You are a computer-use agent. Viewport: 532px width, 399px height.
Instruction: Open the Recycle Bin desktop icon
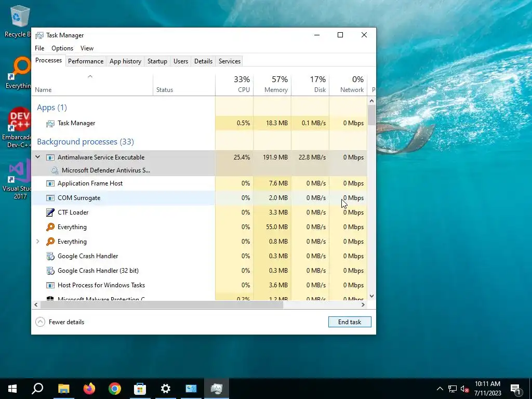coord(19,16)
